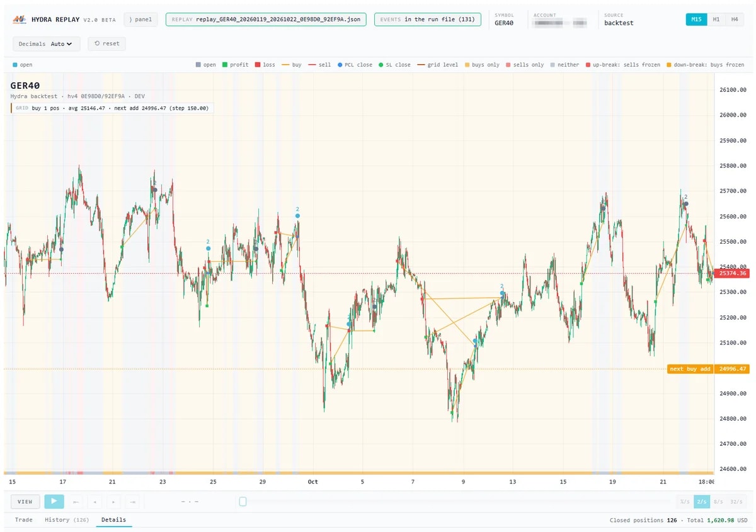This screenshot has width=756, height=532.
Task: Click the red loss legend swatch
Action: [x=258, y=65]
